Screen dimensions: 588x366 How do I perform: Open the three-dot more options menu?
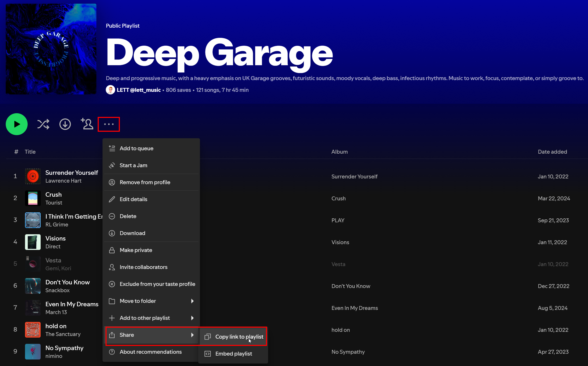109,124
